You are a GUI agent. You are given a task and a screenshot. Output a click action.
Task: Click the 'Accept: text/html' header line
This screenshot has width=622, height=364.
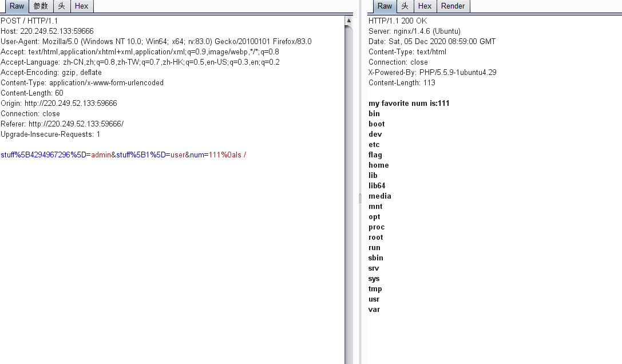(140, 52)
